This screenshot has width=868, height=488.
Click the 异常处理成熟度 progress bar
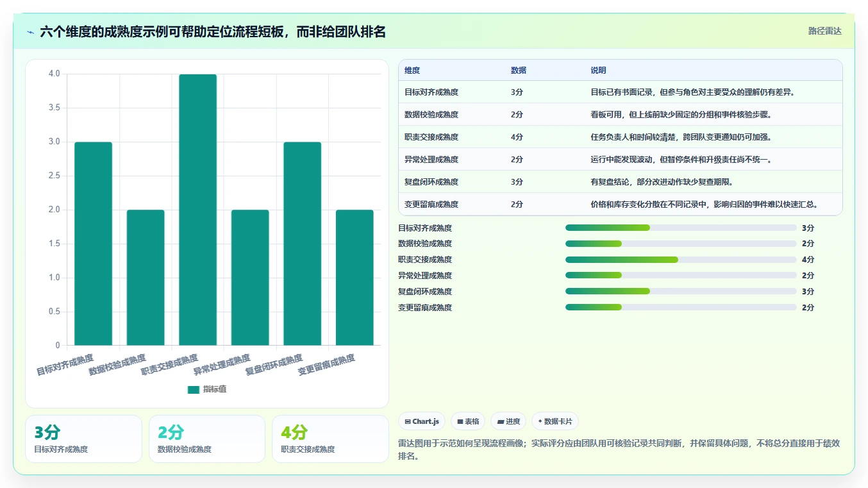(681, 276)
